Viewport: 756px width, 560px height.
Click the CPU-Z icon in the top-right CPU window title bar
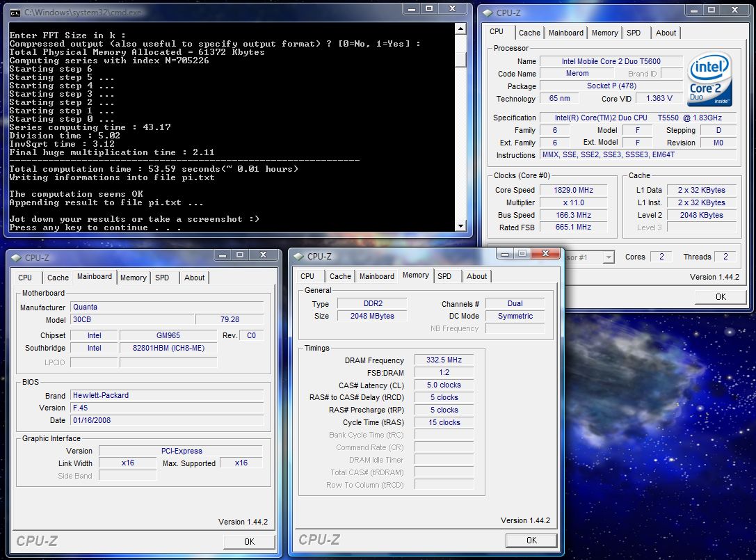[488, 13]
